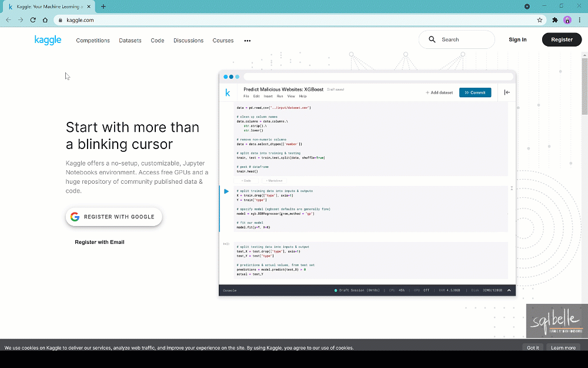This screenshot has width=588, height=368.
Task: Click the Search input field
Action: click(456, 39)
